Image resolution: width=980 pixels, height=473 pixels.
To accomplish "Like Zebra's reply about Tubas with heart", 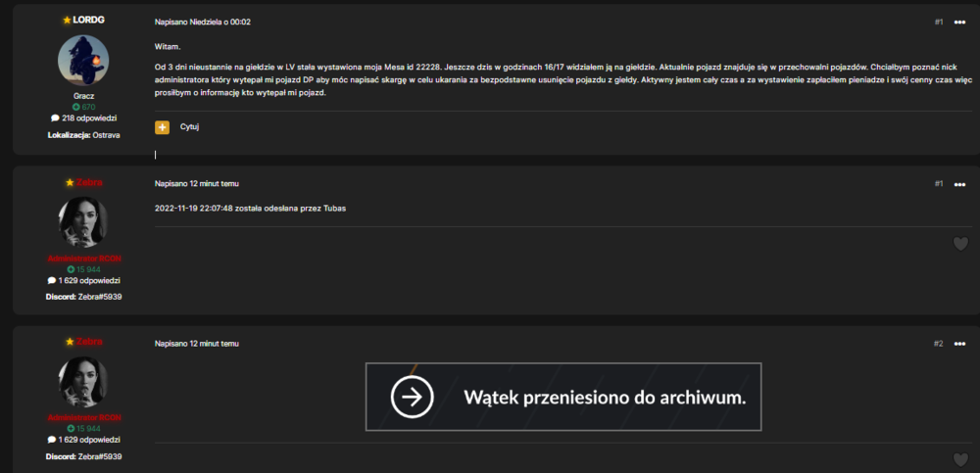I will [x=960, y=244].
